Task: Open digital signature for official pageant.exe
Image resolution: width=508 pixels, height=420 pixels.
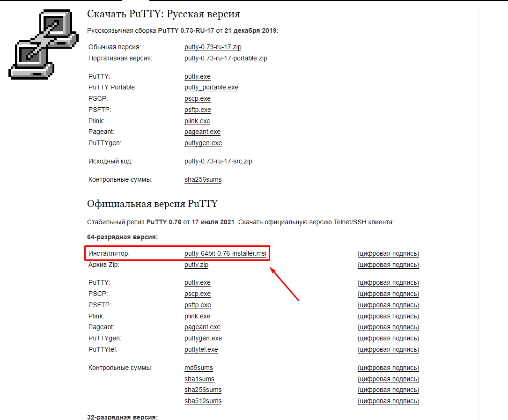Action: coord(388,327)
